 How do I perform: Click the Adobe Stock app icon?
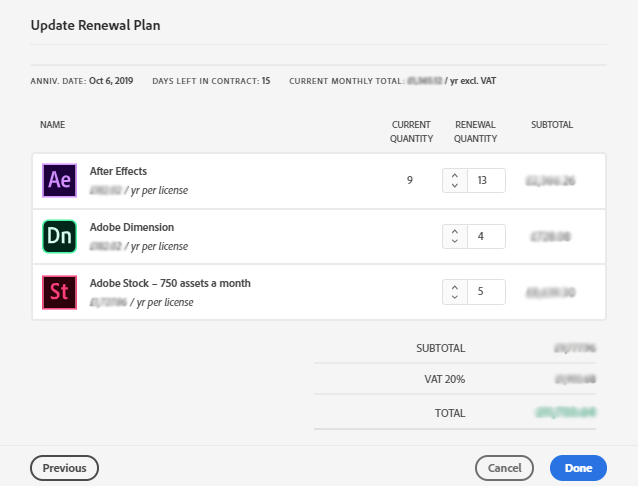click(59, 292)
